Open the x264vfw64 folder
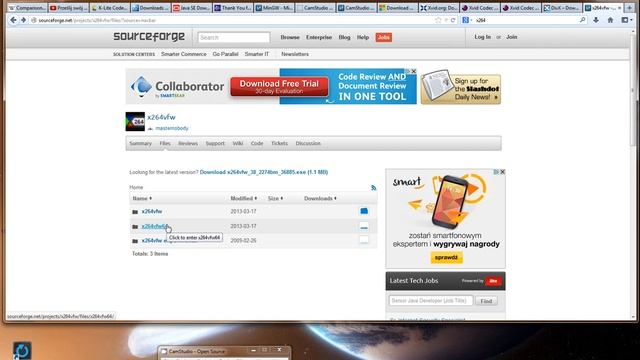 click(x=155, y=226)
